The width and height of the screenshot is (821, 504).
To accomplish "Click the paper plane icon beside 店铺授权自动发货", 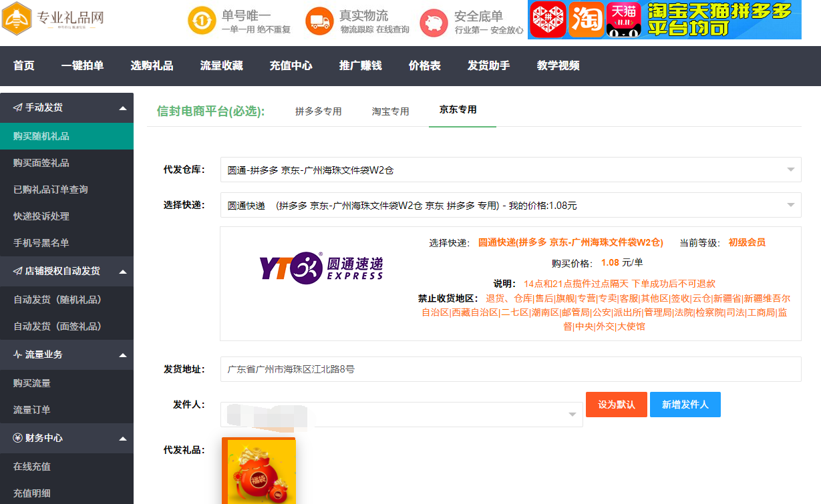I will [17, 271].
